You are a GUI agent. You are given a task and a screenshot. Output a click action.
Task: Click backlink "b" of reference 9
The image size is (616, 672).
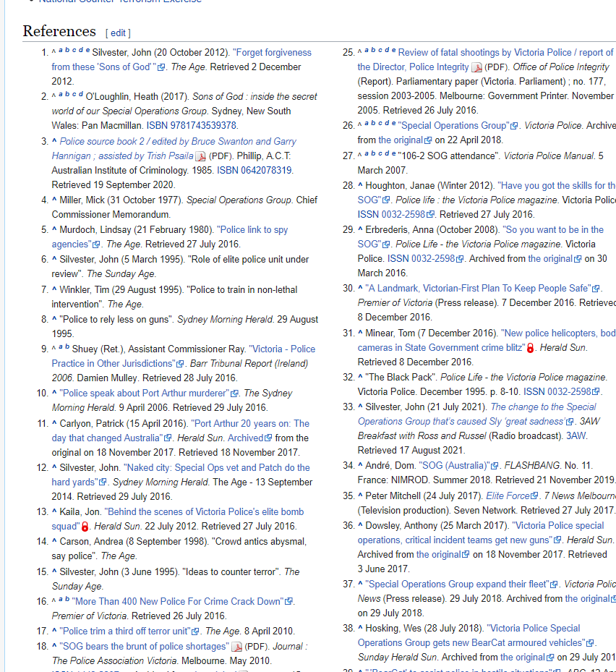pyautogui.click(x=67, y=347)
